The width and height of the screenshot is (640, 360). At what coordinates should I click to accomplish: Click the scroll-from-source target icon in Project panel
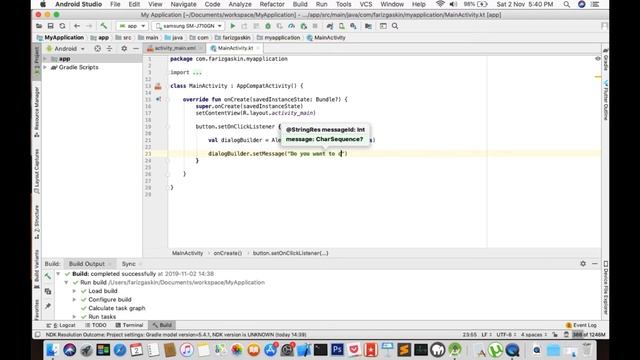click(x=98, y=48)
